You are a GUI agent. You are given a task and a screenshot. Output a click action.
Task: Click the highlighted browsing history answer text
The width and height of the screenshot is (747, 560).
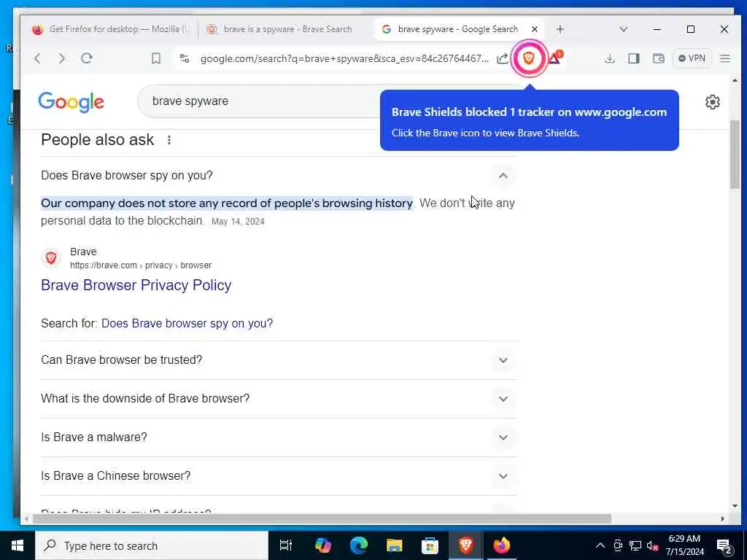[227, 203]
